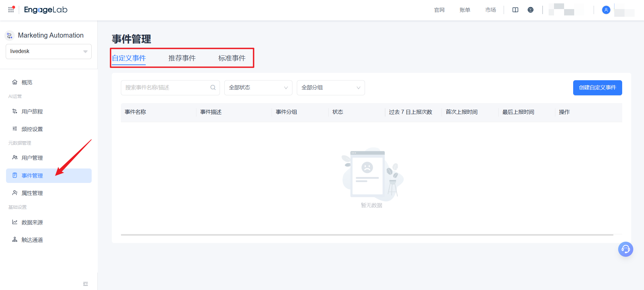Open the app grid launcher icon

coord(11,10)
